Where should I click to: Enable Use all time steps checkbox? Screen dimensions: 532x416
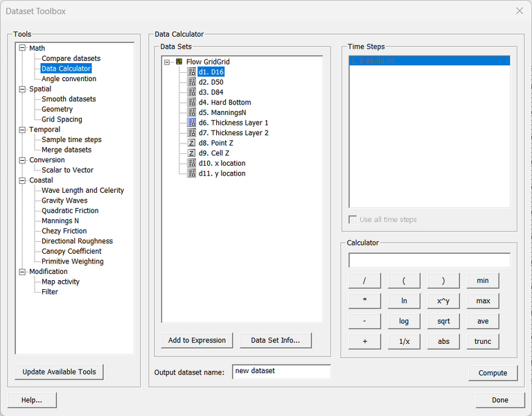point(353,220)
